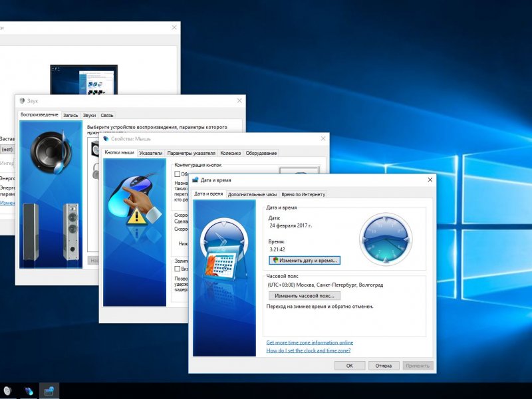Click the desktop preview monitor thumbnail

coord(84,80)
